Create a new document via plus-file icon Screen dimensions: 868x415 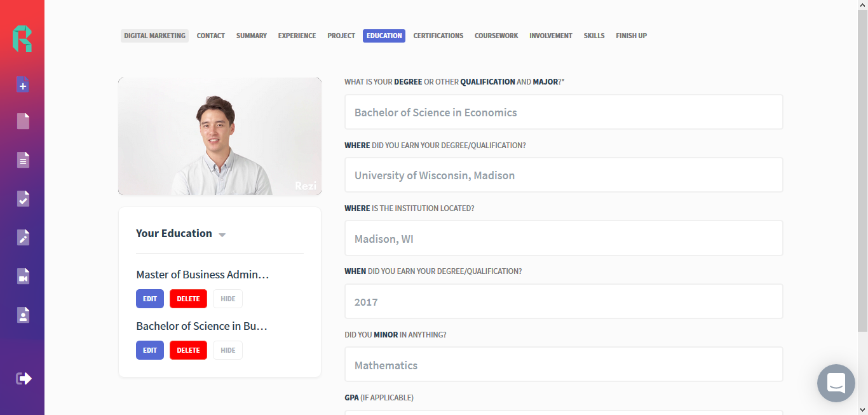(x=23, y=84)
